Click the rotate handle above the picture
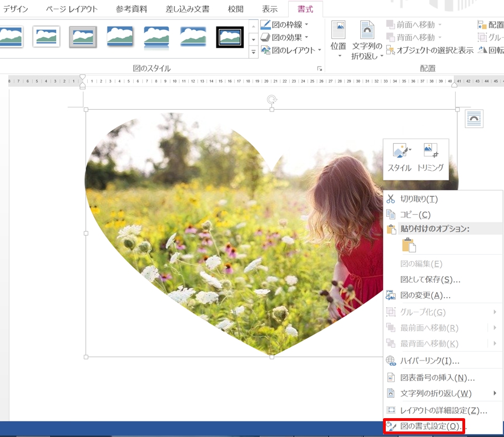Screen dimensions: 504x437 tap(272, 99)
